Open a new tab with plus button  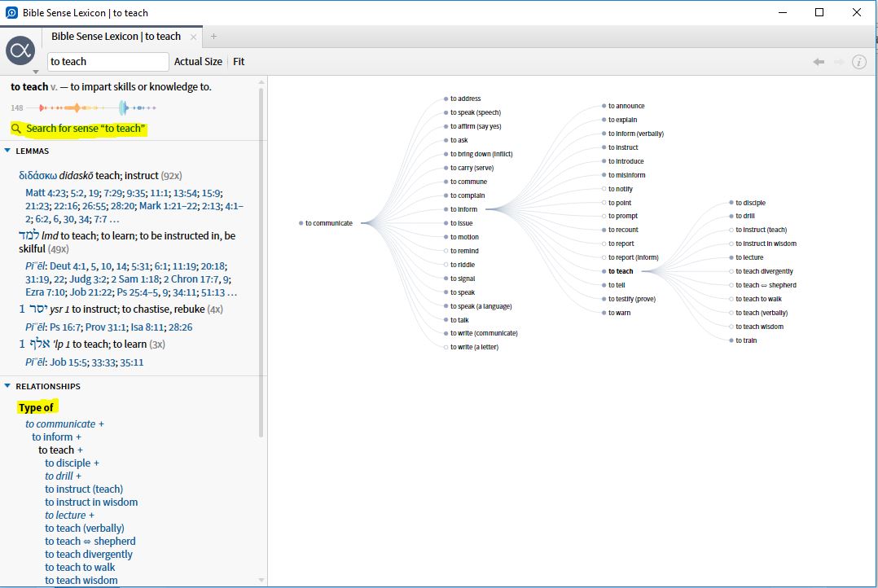[213, 37]
